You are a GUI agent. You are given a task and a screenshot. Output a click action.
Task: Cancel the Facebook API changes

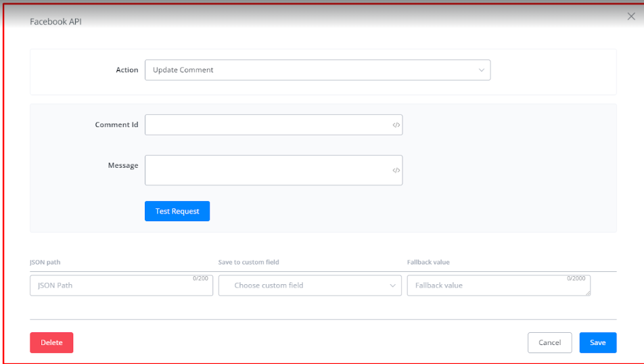tap(549, 343)
